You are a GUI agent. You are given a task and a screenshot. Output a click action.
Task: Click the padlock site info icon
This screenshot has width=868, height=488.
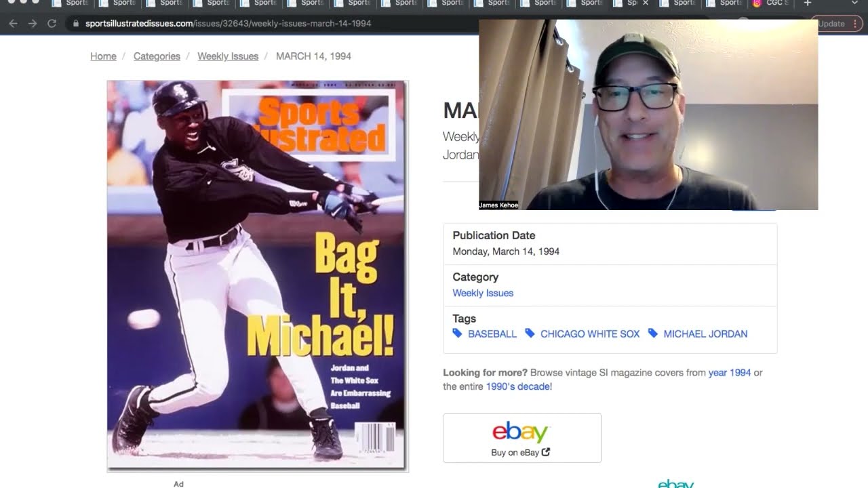(x=75, y=24)
